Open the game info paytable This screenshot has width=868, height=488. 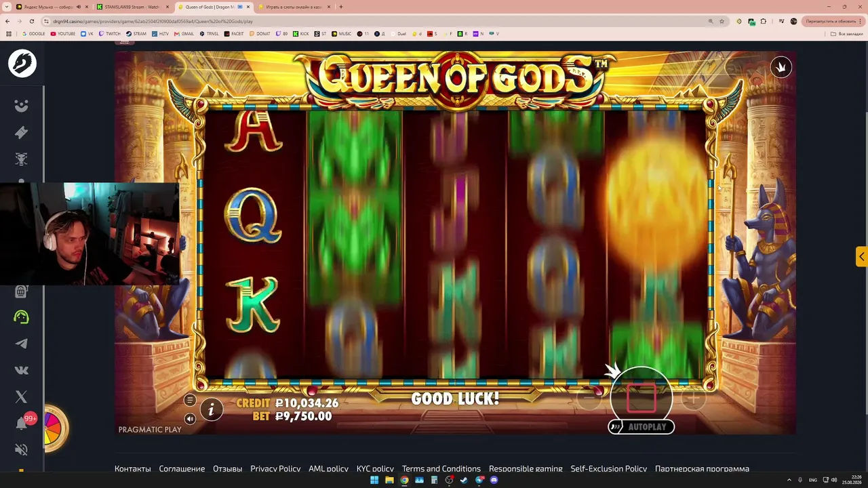point(212,409)
